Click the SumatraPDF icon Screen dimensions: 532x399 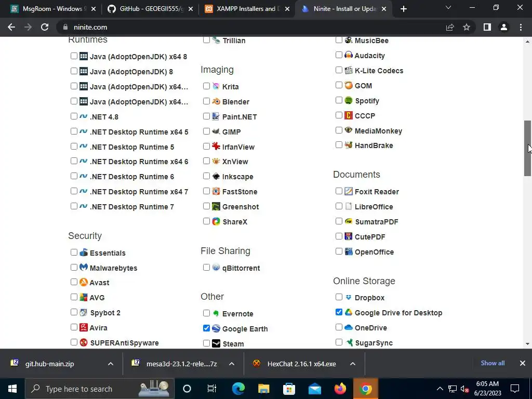349,221
